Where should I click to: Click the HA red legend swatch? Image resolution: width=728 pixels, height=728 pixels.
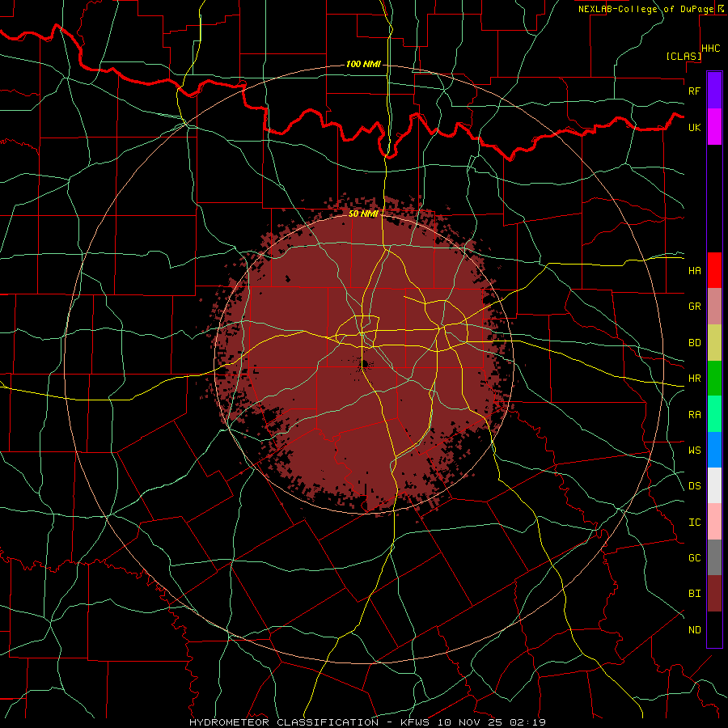coord(714,270)
